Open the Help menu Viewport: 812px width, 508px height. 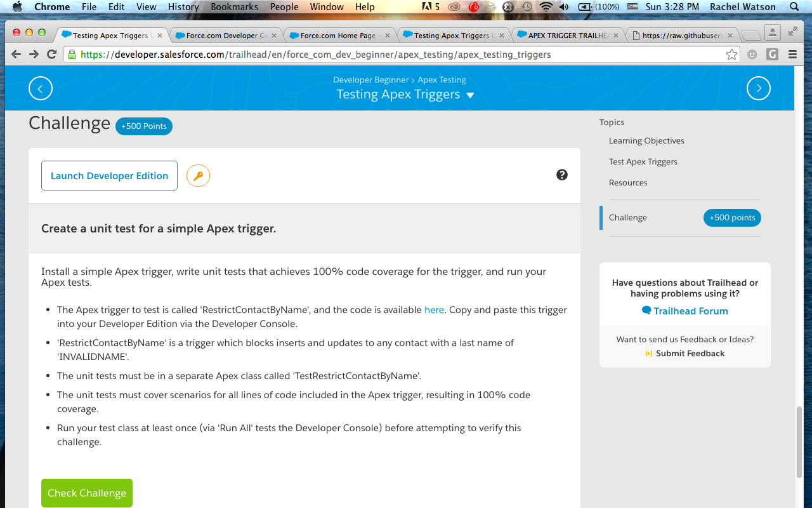[x=365, y=7]
